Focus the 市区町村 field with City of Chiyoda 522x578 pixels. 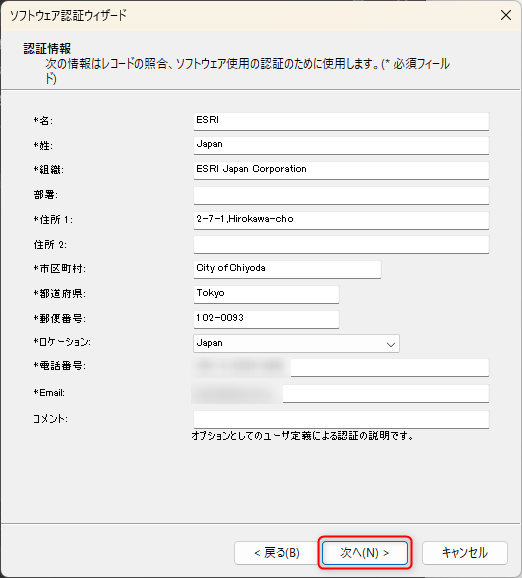coord(287,269)
